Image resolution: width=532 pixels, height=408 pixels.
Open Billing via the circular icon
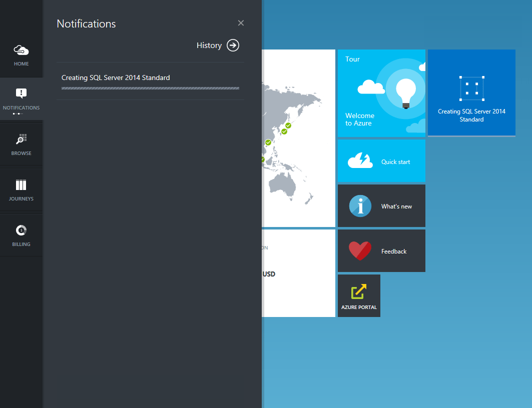coord(21,230)
